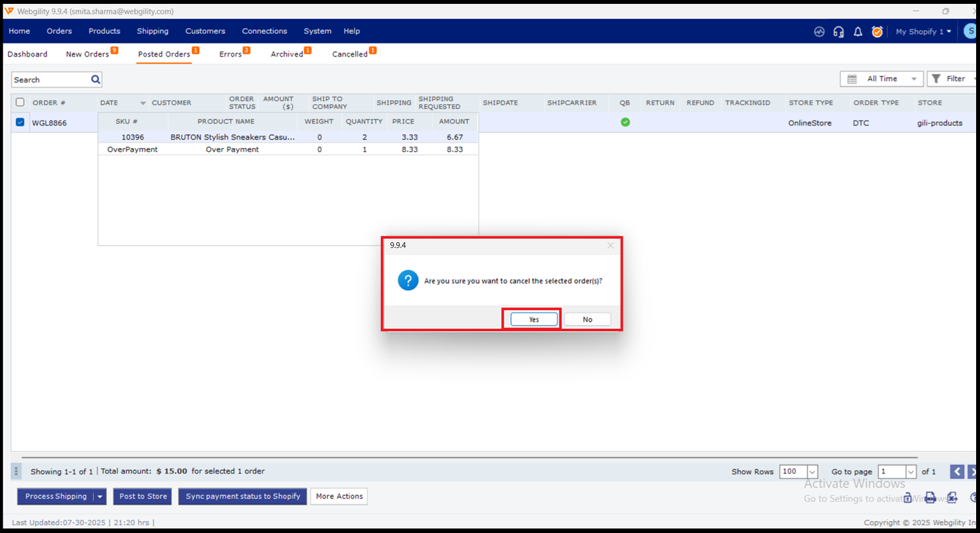980x533 pixels.
Task: Click the search magnifier icon
Action: pyautogui.click(x=95, y=80)
